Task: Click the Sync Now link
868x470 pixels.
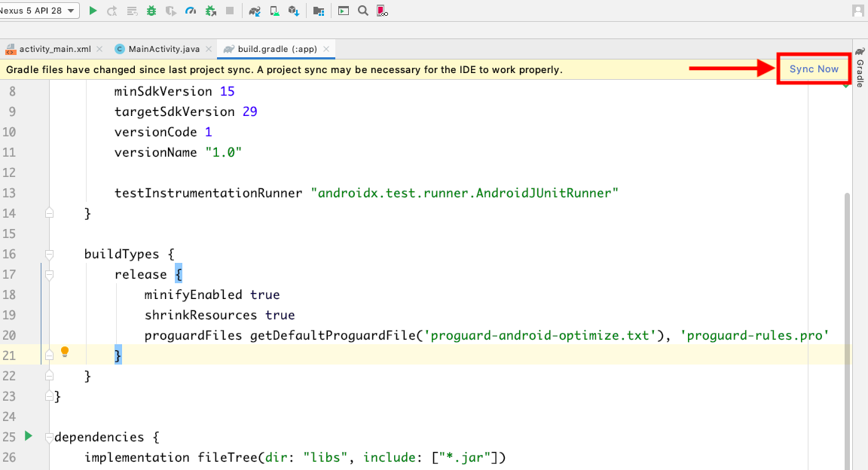Action: pos(814,69)
